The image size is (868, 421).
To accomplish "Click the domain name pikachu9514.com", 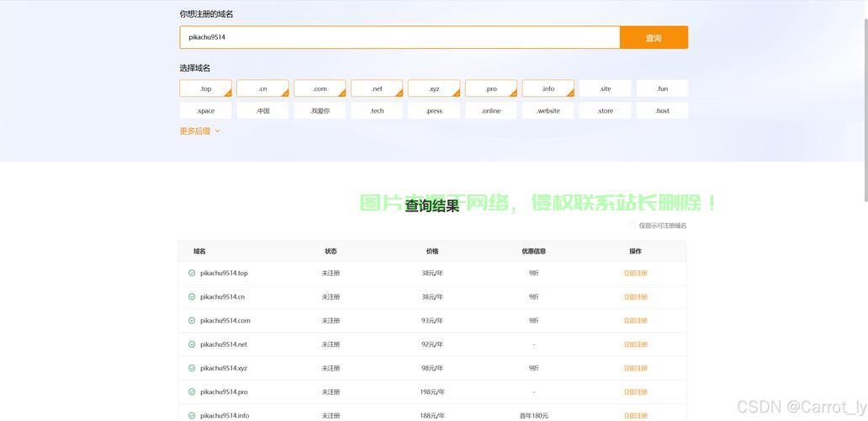I will (x=225, y=321).
